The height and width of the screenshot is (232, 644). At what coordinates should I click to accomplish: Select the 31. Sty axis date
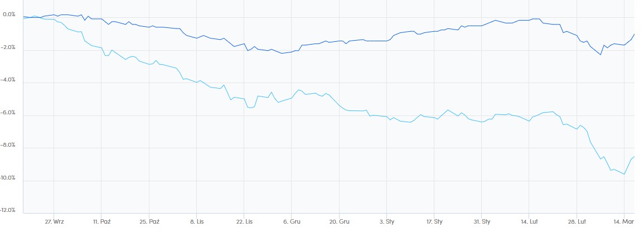[482, 221]
